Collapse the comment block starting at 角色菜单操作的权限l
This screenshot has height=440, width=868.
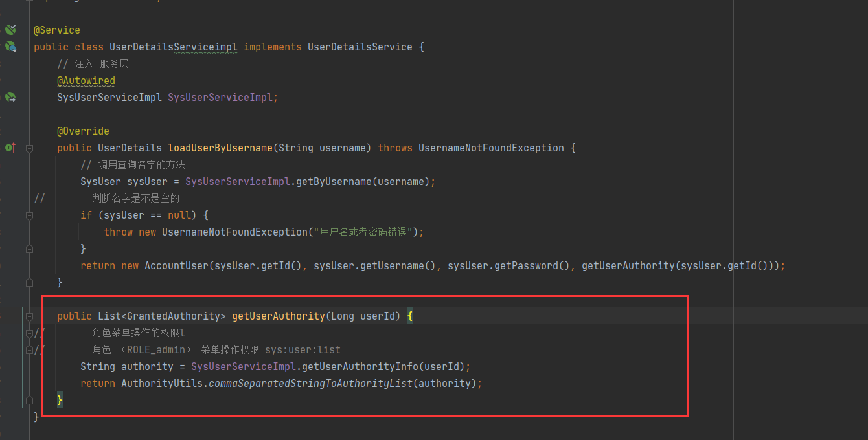pos(29,333)
